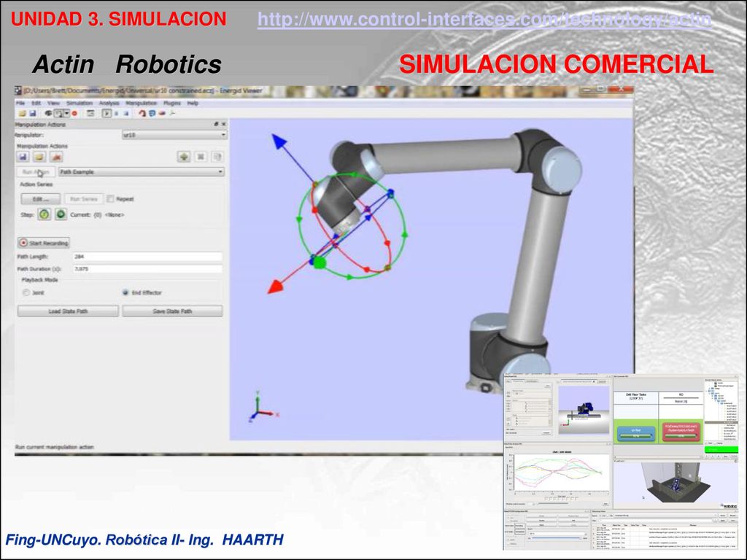Image resolution: width=747 pixels, height=560 pixels.
Task: Click the "Actin Robotics" slide title
Action: tap(127, 64)
